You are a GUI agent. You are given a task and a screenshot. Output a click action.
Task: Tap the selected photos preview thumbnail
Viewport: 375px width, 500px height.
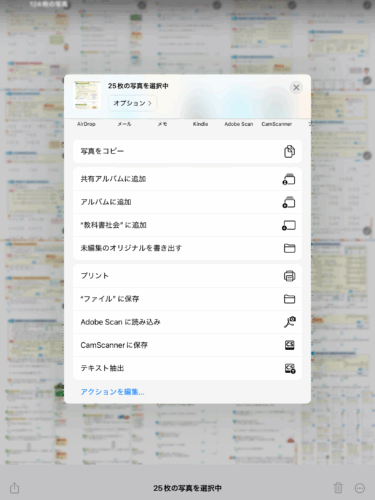87,95
